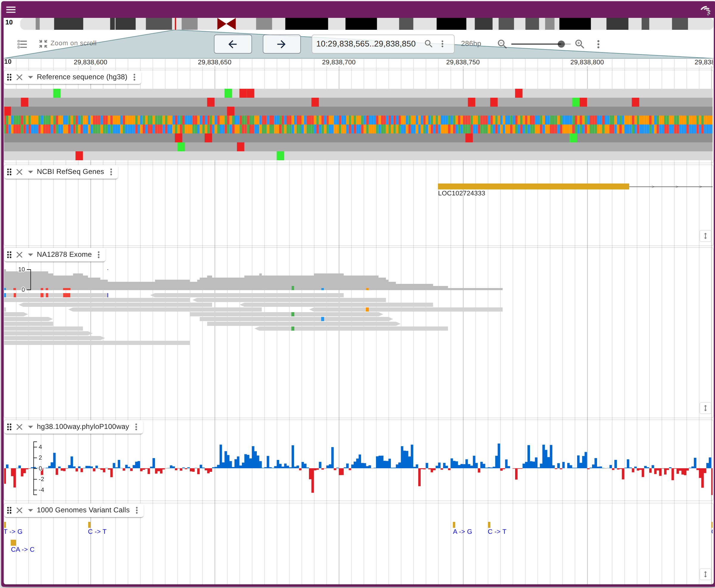Close the hg38.100way.phyloP100way track
The width and height of the screenshot is (715, 588).
20,427
